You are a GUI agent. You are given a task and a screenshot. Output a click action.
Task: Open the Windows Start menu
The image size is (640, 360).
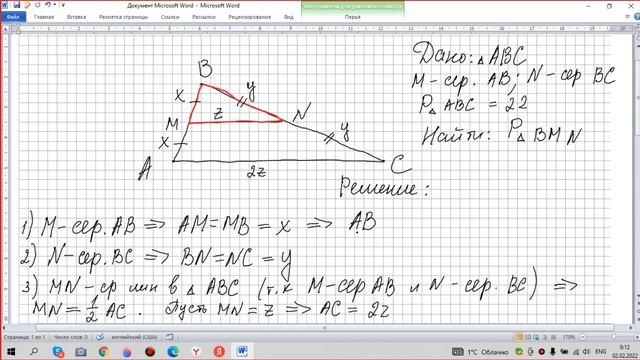pos(11,351)
